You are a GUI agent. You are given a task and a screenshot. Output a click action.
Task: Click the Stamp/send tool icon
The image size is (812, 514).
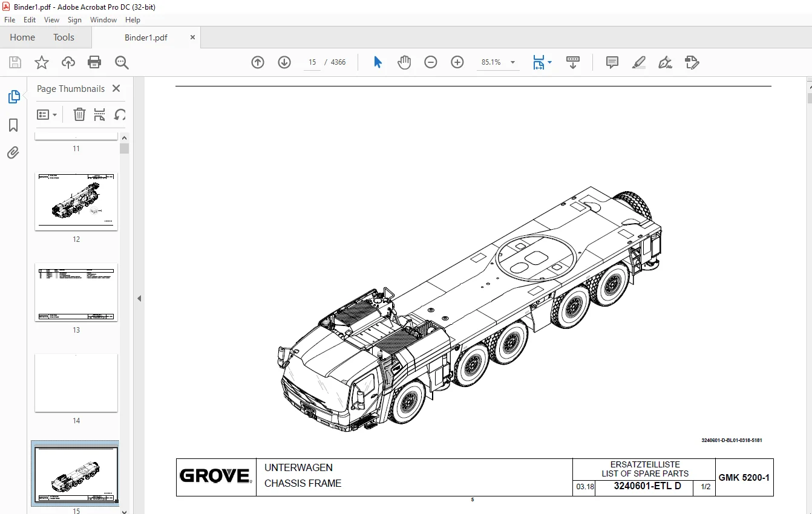692,62
